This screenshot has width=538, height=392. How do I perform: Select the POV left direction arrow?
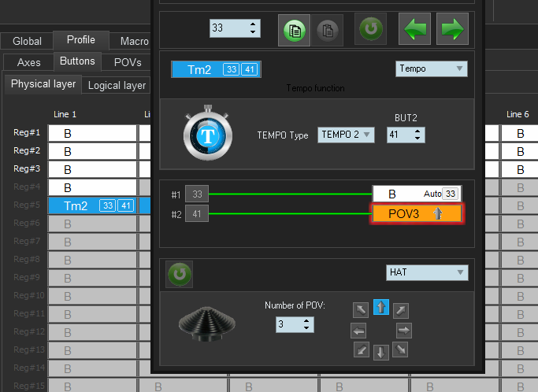point(358,331)
